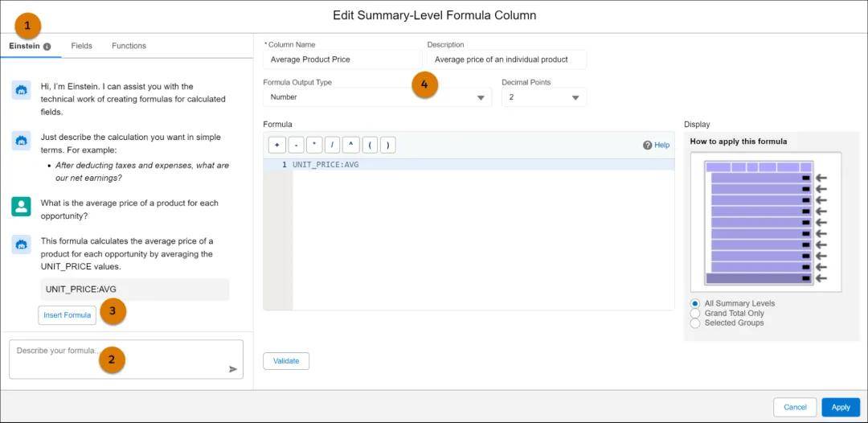
Task: Insert the minus operator
Action: (296, 146)
